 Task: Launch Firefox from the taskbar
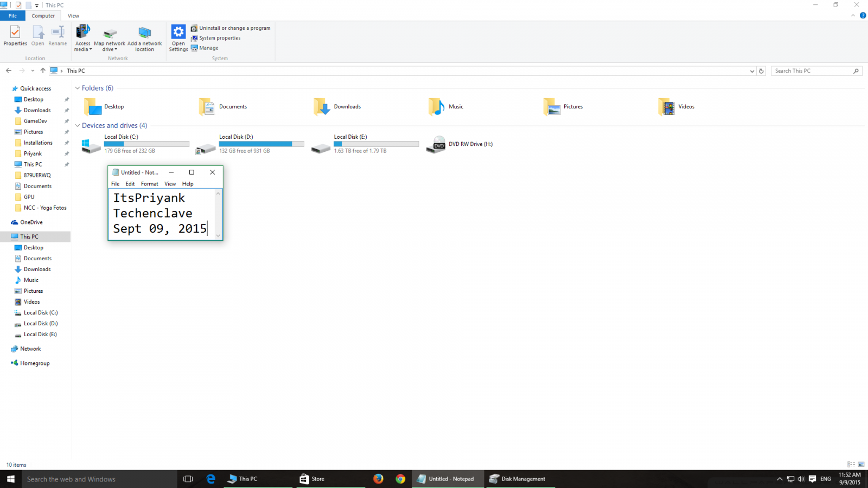click(378, 479)
